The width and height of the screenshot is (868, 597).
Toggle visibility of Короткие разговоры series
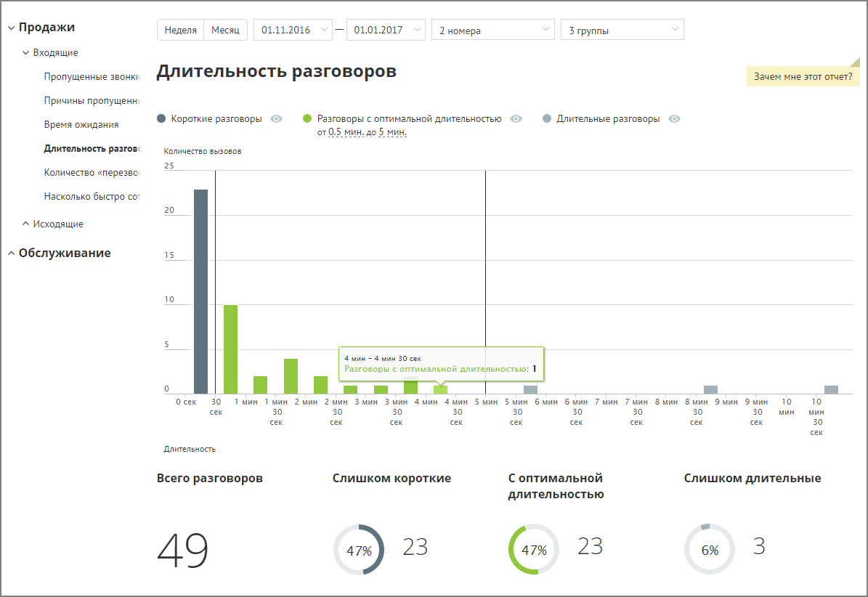tap(276, 119)
